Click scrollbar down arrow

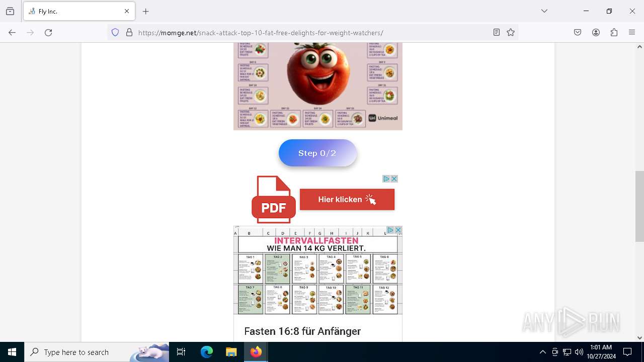click(639, 338)
